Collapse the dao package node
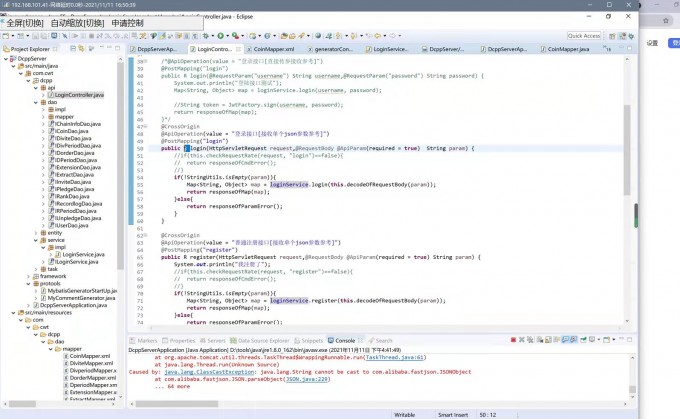680x419 pixels. (36, 102)
